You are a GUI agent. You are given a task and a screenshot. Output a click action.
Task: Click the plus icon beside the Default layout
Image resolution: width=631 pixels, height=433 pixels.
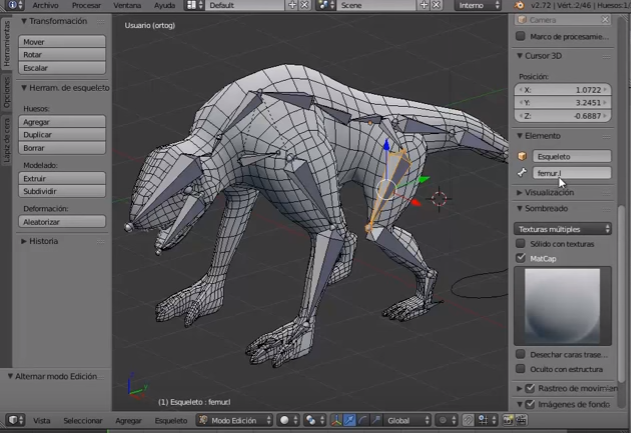[292, 5]
